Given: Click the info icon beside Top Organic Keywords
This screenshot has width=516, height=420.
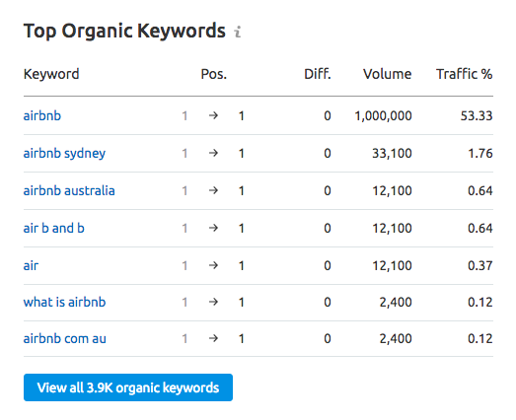Looking at the screenshot, I should pyautogui.click(x=238, y=32).
